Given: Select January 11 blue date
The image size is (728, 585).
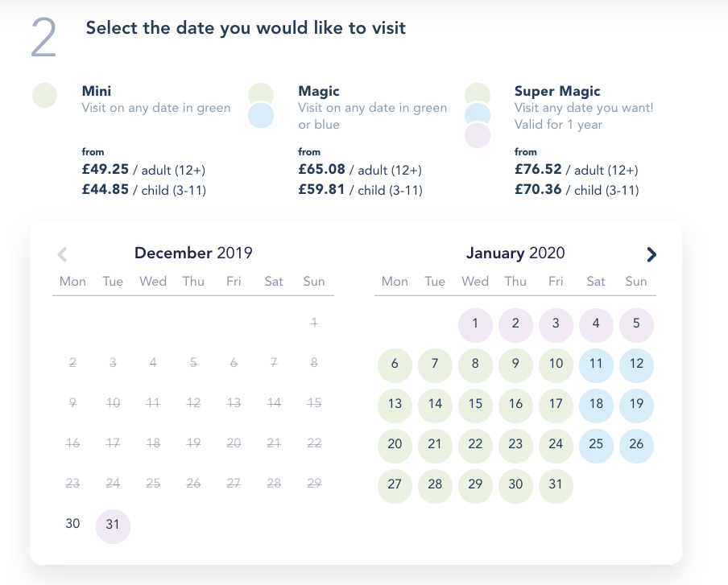Looking at the screenshot, I should [596, 364].
